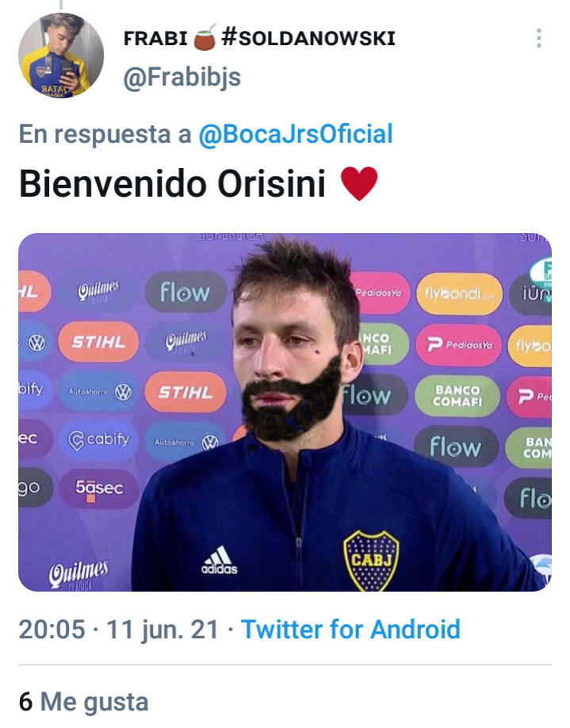Tap the CABJ crest in the photo

pyautogui.click(x=371, y=560)
